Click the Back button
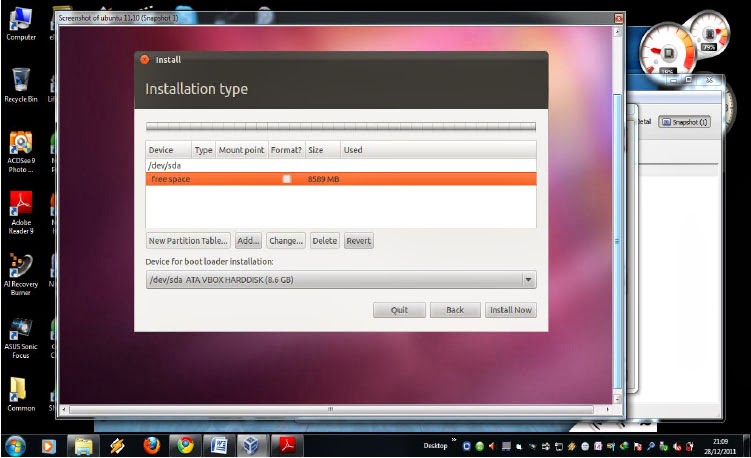The image size is (751, 458). click(455, 310)
